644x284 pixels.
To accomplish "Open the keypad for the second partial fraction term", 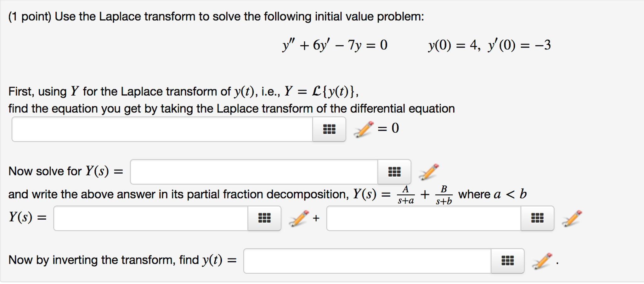I will (537, 218).
